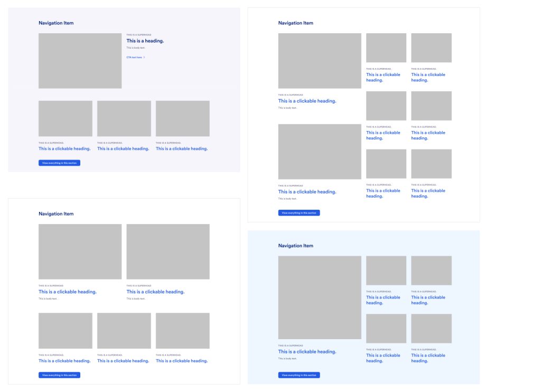541x392 pixels.
Task: Click "View everything in this section" in lavender panel
Action: tap(59, 163)
